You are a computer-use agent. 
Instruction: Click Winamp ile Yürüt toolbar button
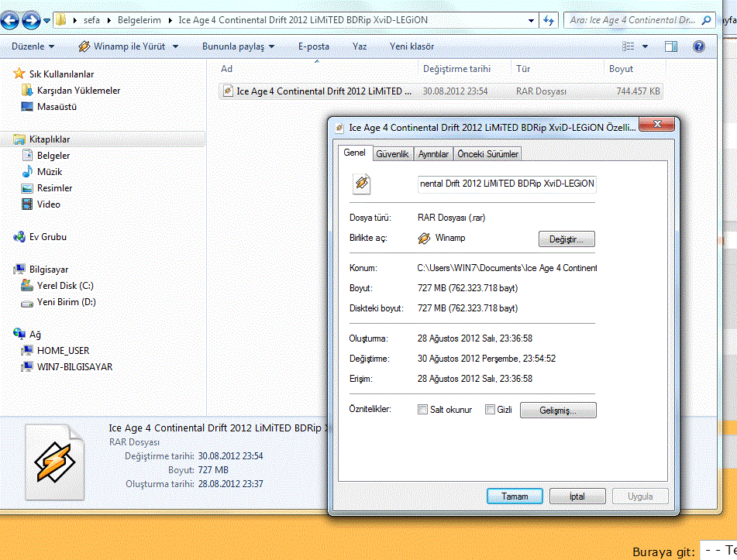tap(122, 46)
